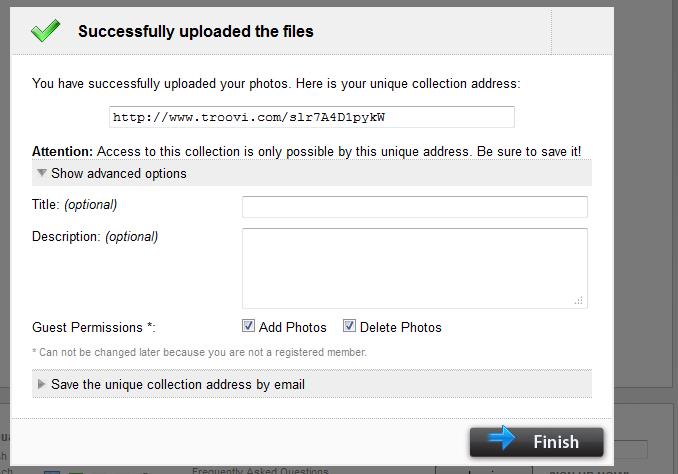Screen dimensions: 678x474
Task: Click the 'Successfully uploaded the files' heading
Action: [x=196, y=31]
